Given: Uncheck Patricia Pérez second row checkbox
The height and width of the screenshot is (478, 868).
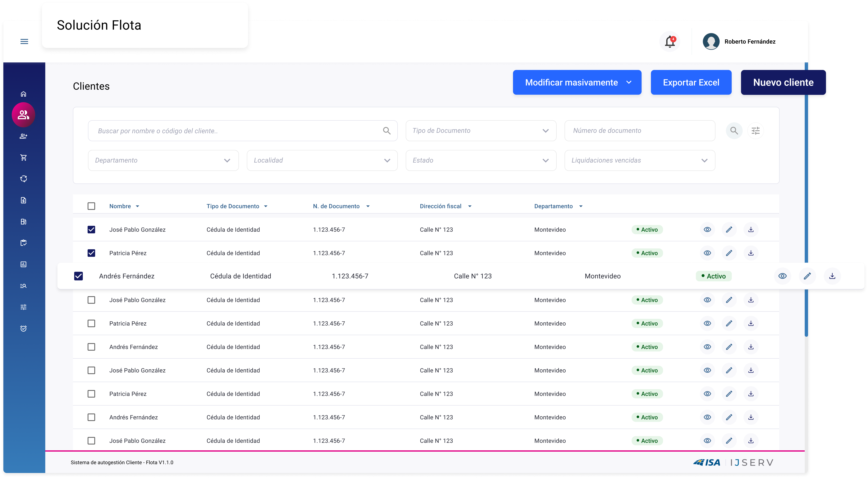Looking at the screenshot, I should (x=91, y=253).
